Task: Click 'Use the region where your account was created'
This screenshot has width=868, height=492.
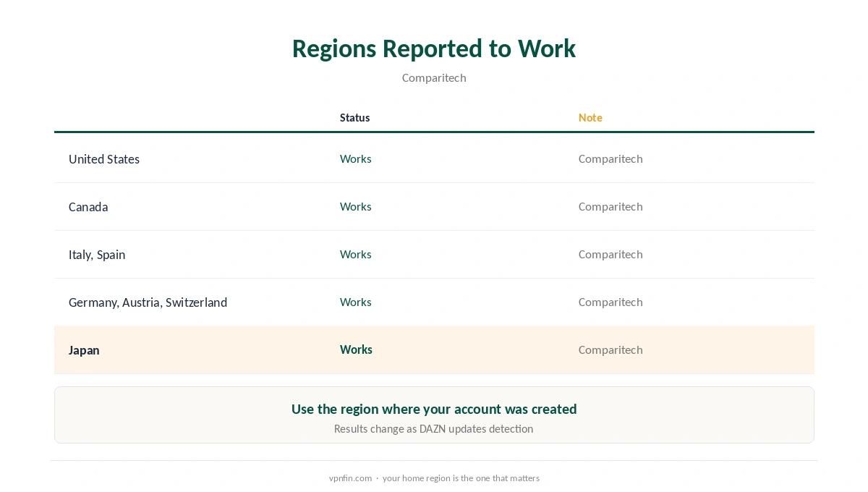Action: click(x=434, y=409)
